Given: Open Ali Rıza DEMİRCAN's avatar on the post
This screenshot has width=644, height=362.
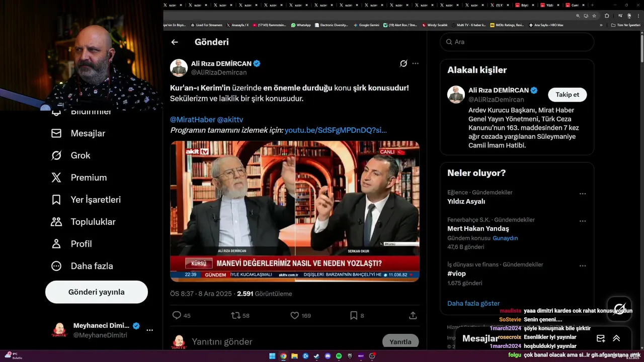Looking at the screenshot, I should (x=179, y=68).
